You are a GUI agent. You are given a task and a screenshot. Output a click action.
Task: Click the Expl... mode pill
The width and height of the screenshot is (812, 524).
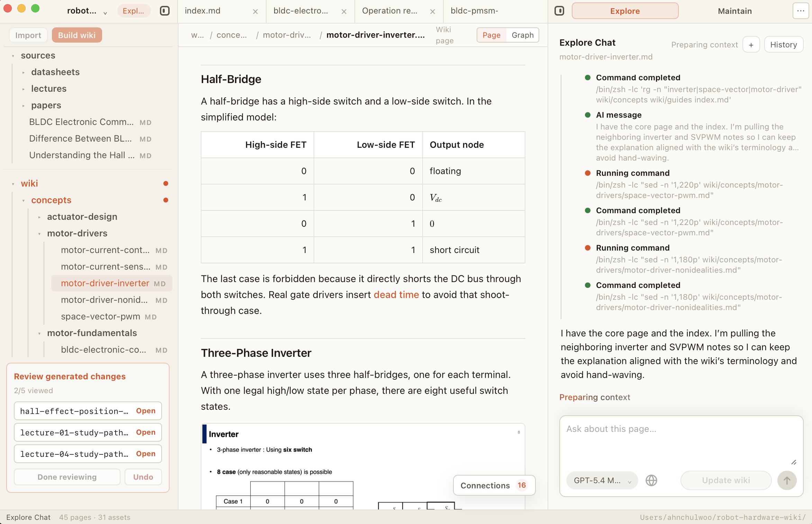(x=134, y=11)
